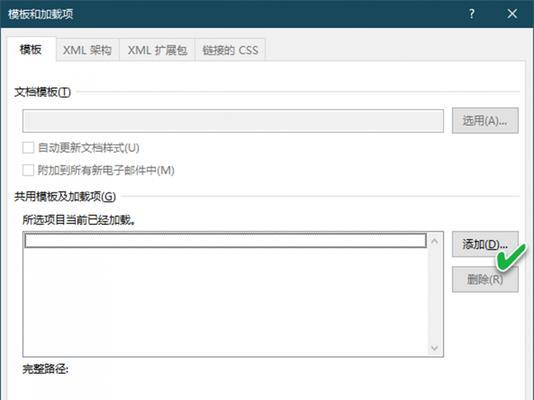The image size is (534, 400).
Task: Switch to the 模板 tab
Action: 31,50
